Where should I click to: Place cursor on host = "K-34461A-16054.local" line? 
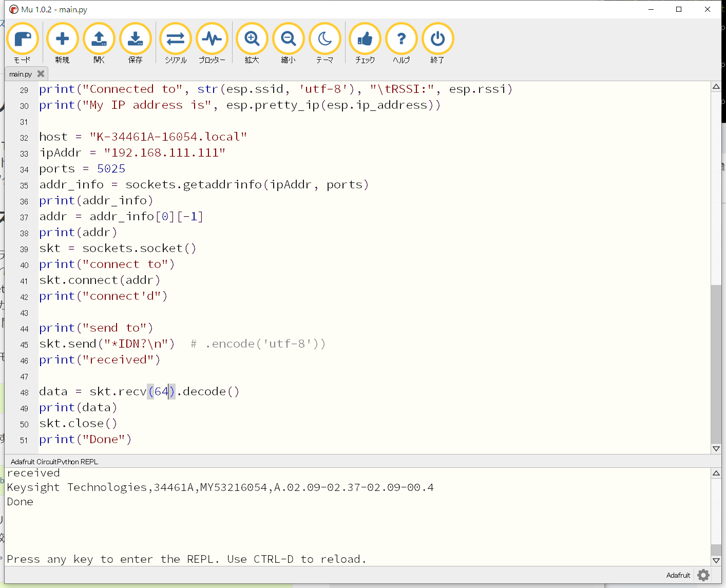143,137
